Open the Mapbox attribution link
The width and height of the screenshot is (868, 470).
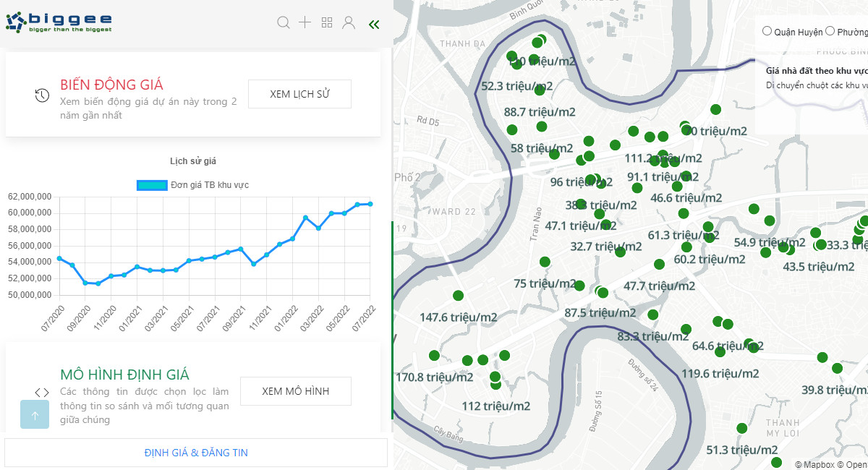(x=814, y=464)
